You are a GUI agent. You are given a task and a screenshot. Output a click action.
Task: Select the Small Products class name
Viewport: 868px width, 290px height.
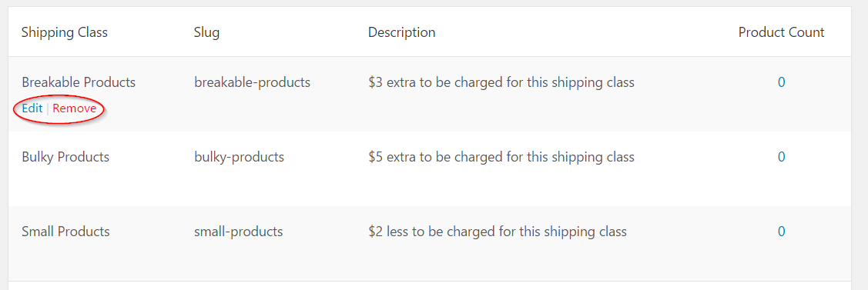pyautogui.click(x=65, y=232)
